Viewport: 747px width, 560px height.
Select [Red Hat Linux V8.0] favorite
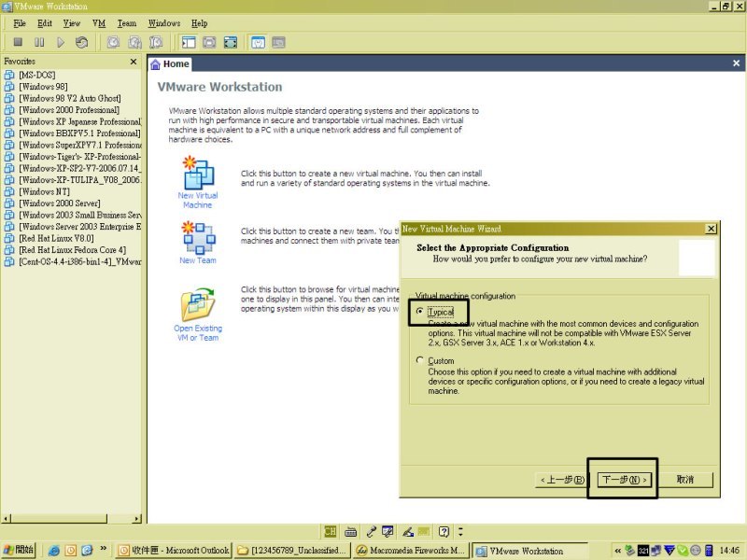pos(56,238)
